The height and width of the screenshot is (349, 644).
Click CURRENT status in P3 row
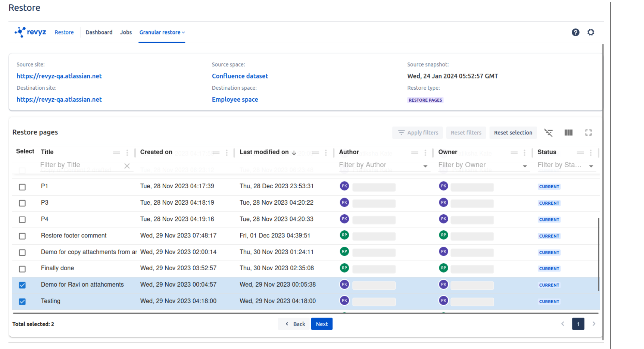point(549,203)
